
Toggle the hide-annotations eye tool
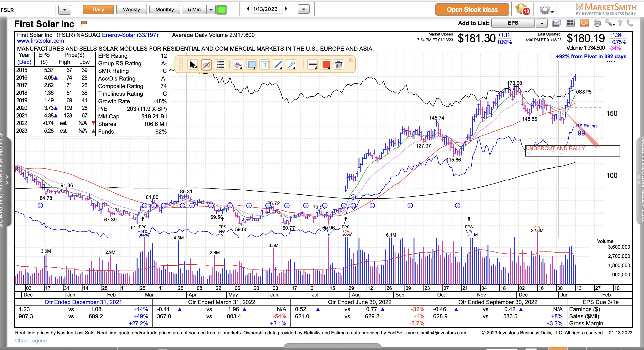(x=206, y=65)
